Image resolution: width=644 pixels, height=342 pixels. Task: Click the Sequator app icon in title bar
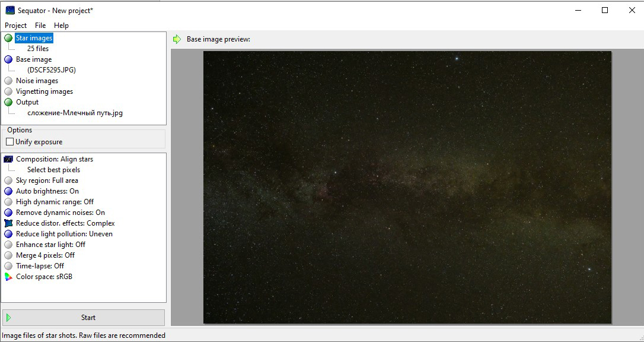[x=10, y=10]
